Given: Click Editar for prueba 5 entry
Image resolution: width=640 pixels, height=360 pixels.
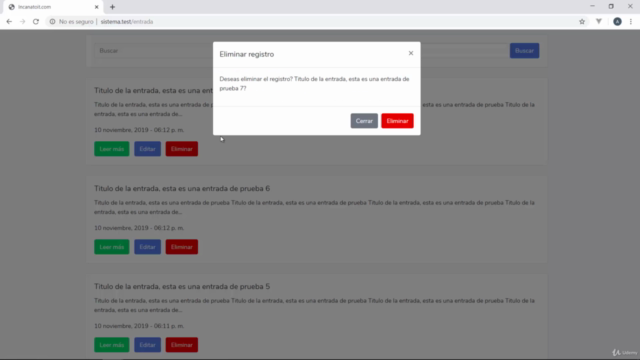Looking at the screenshot, I should (147, 345).
